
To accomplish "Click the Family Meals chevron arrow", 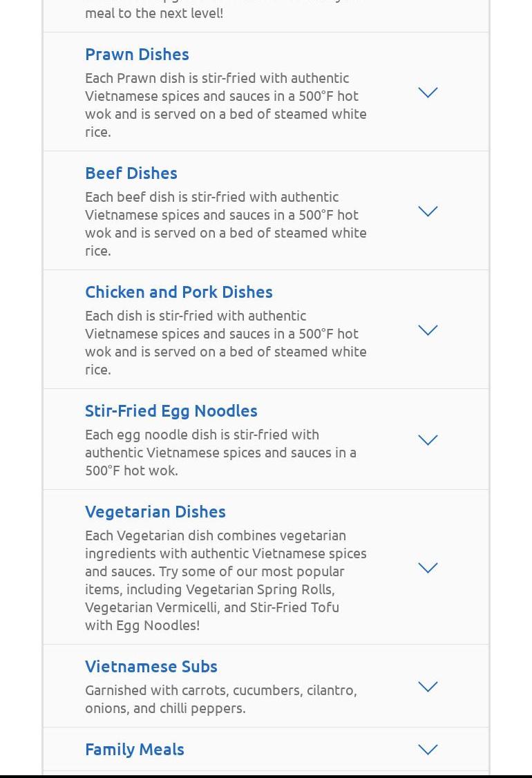I will (x=428, y=750).
